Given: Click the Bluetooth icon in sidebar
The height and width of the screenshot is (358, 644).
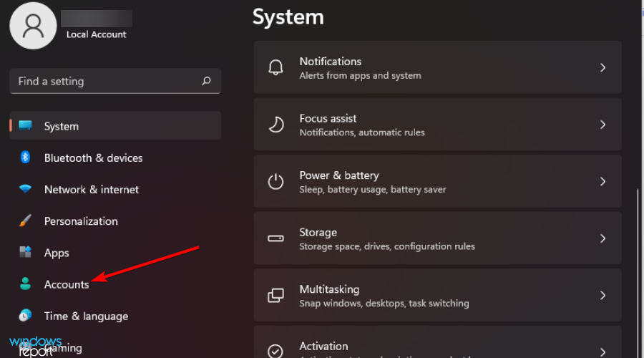Looking at the screenshot, I should pos(25,158).
